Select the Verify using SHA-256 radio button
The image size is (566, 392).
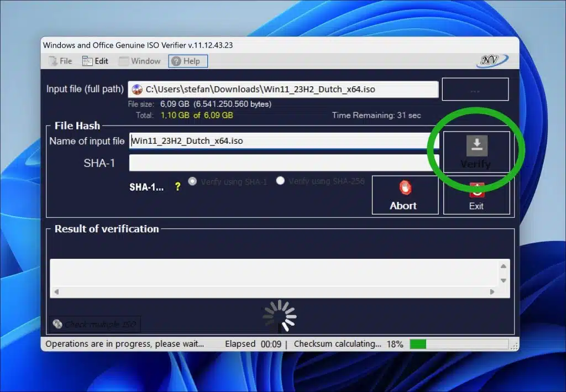coord(280,180)
